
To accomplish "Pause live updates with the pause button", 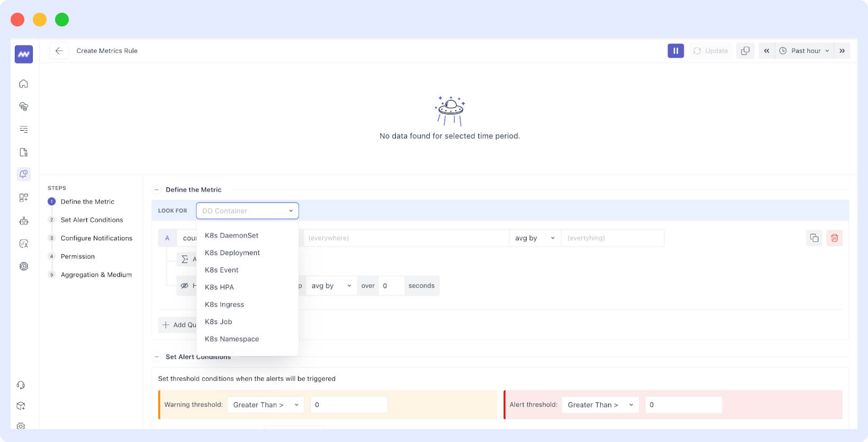I will pyautogui.click(x=675, y=51).
